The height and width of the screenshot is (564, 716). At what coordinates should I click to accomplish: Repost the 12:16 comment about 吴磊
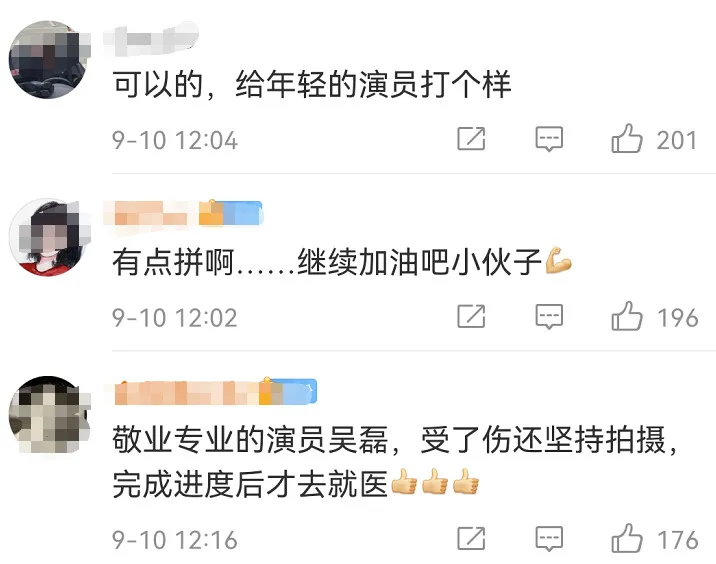pos(471,538)
